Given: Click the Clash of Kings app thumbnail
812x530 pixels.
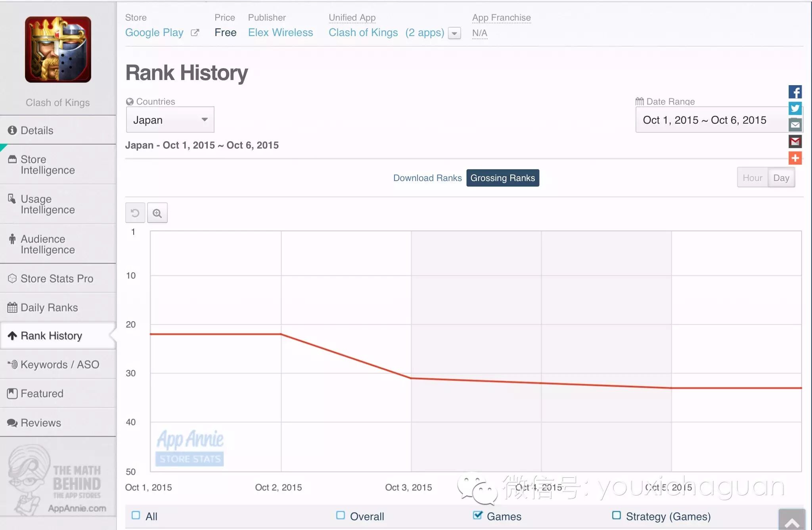Looking at the screenshot, I should tap(58, 50).
